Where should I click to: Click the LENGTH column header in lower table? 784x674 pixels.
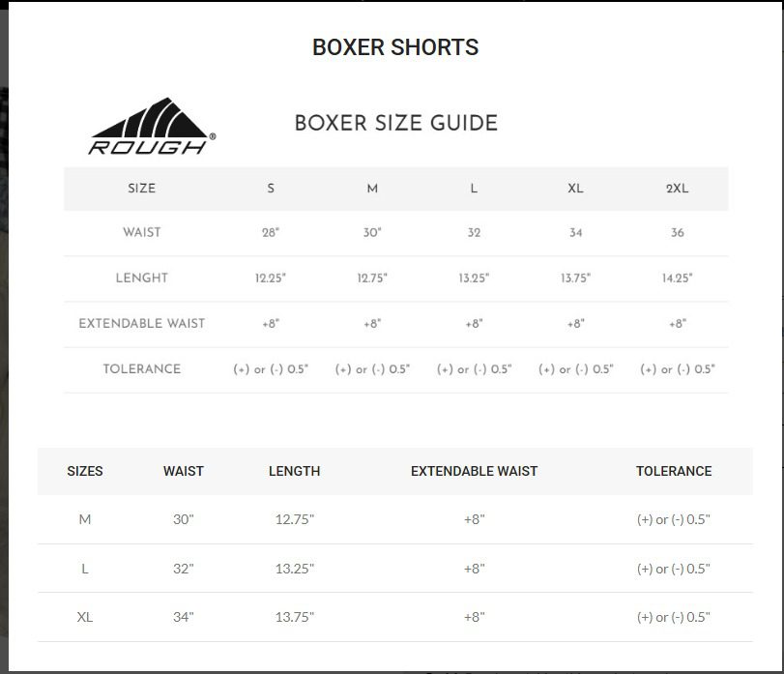tap(294, 471)
